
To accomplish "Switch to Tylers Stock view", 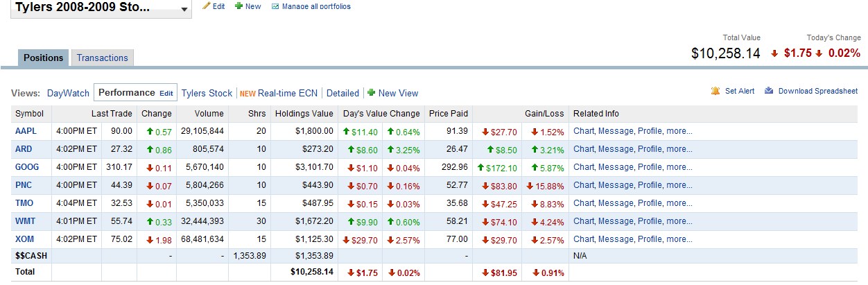I will (207, 93).
